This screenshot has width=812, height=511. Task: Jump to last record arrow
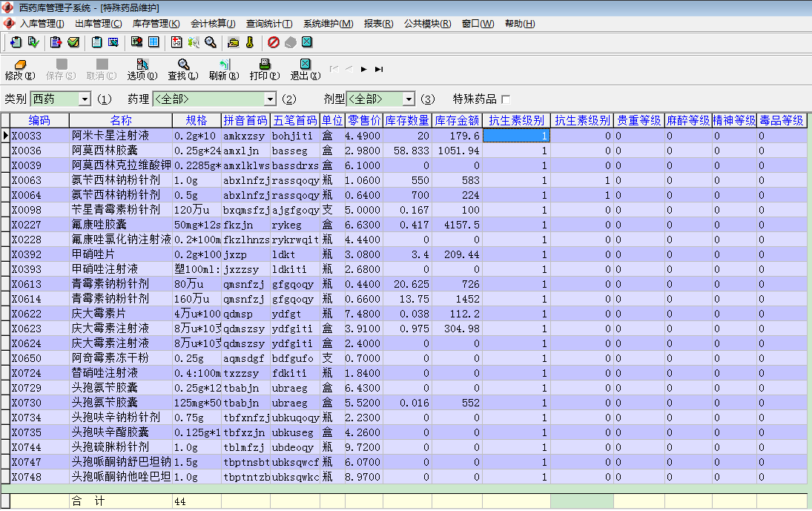(379, 69)
